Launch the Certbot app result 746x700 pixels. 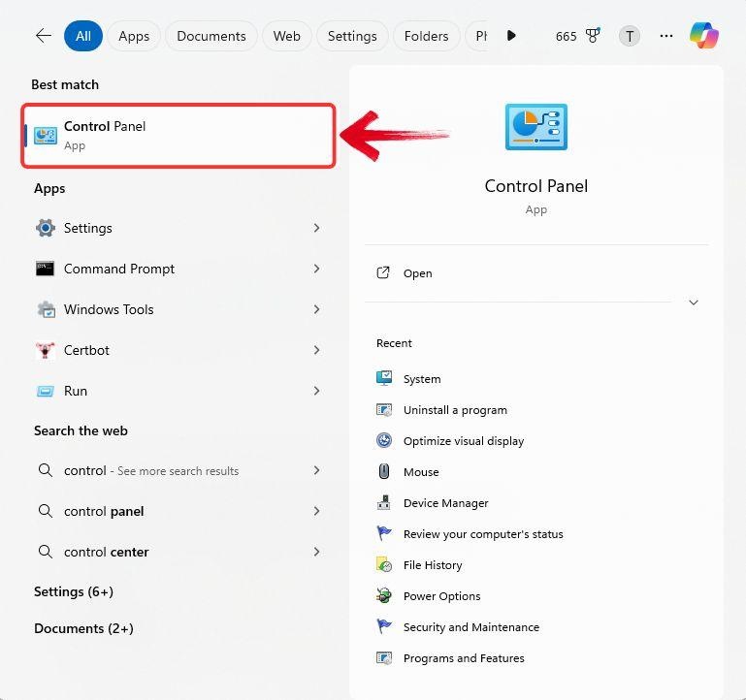click(x=178, y=350)
